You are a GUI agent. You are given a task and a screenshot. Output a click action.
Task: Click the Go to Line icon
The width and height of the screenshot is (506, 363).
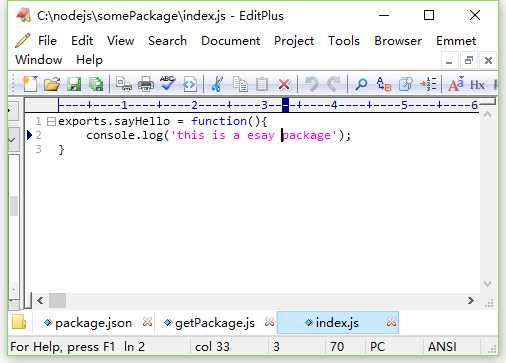428,84
